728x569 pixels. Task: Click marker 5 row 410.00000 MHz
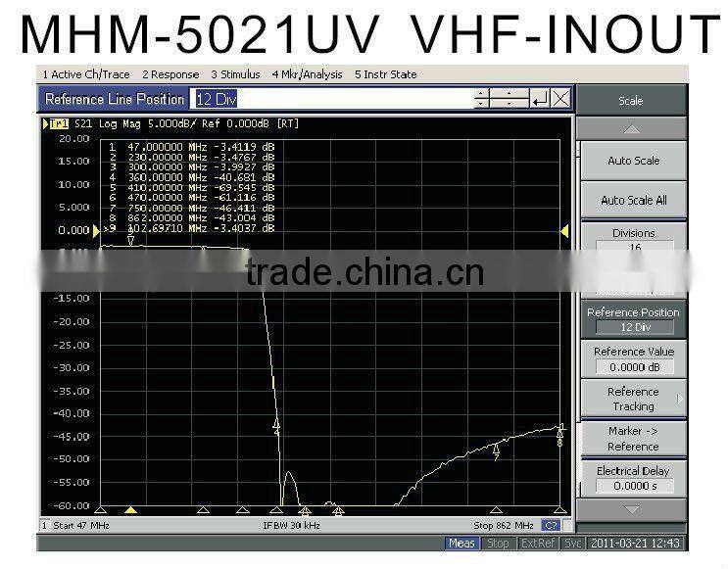click(191, 187)
